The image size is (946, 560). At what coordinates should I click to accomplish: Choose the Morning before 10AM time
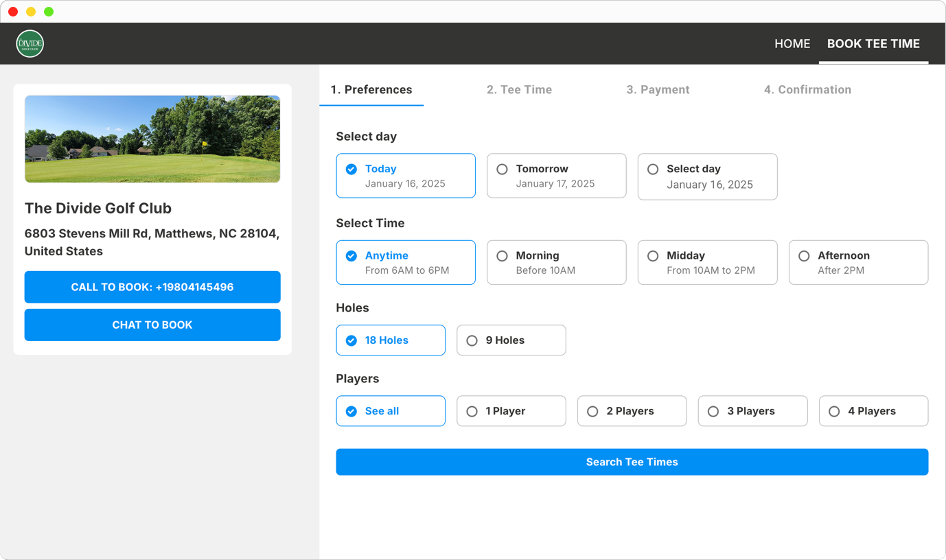[x=556, y=262]
